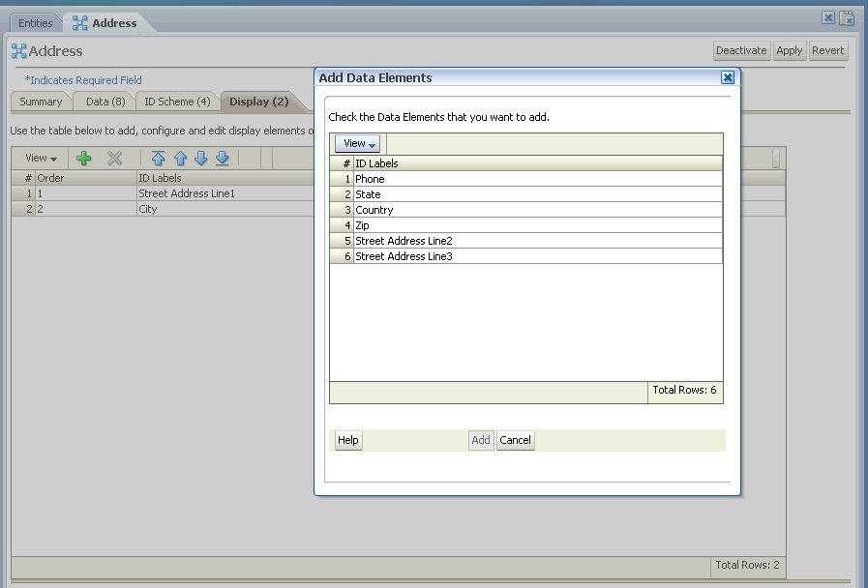The width and height of the screenshot is (868, 588).
Task: Open the View menu inside the dialog
Action: tap(357, 142)
